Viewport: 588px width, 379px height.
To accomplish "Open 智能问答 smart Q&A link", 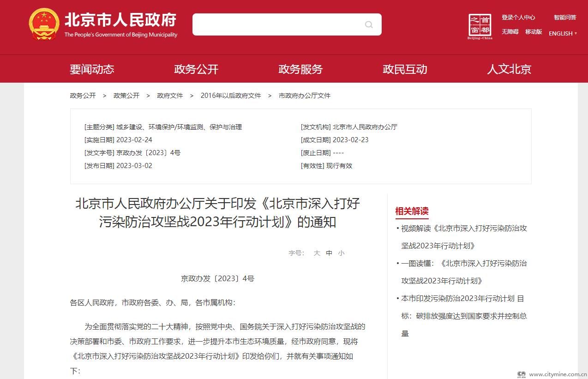I will click(565, 18).
